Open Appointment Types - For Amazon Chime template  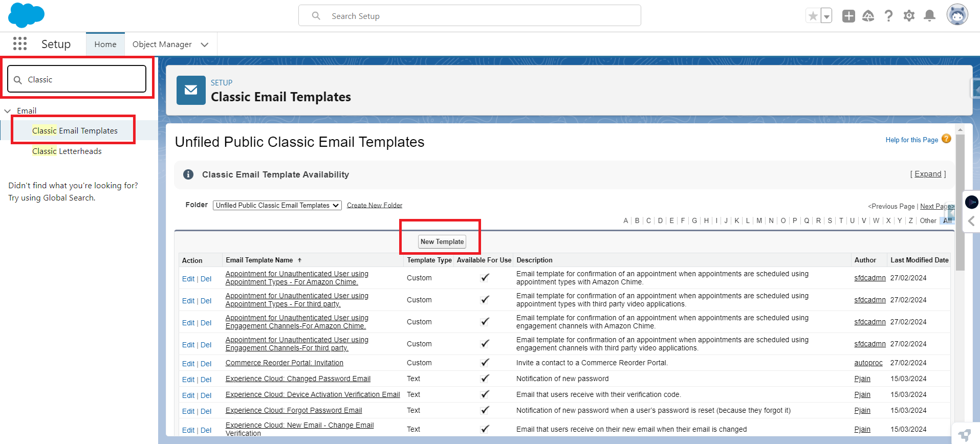pyautogui.click(x=297, y=278)
